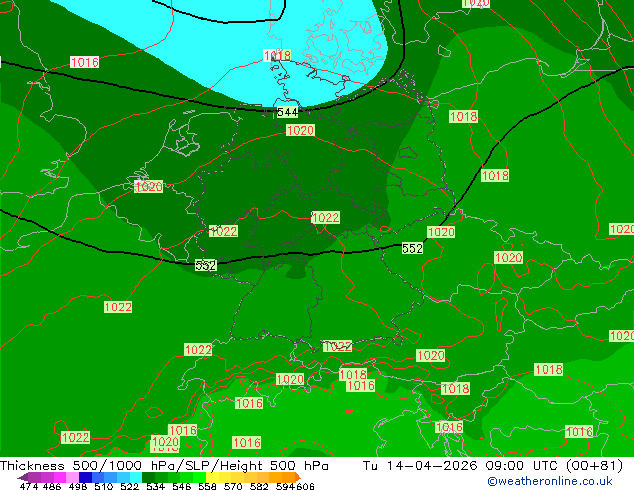Click the '1020' isobar label just below the 544 label
The width and height of the screenshot is (634, 490).
pyautogui.click(x=300, y=130)
